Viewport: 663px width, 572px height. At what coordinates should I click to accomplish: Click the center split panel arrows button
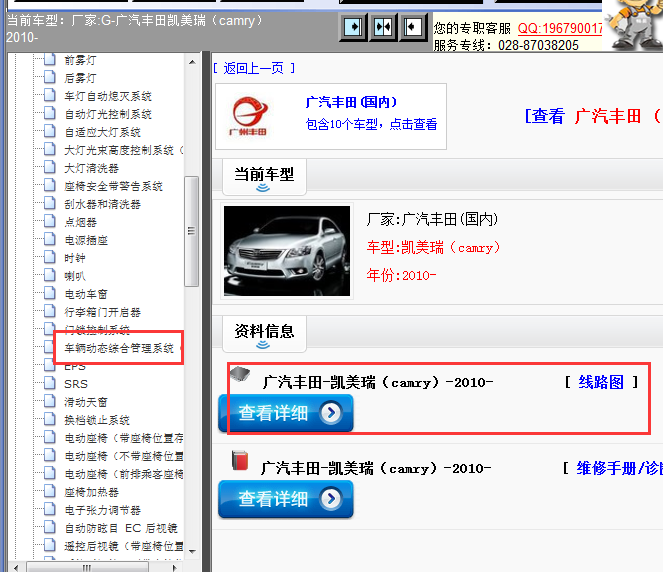click(383, 27)
